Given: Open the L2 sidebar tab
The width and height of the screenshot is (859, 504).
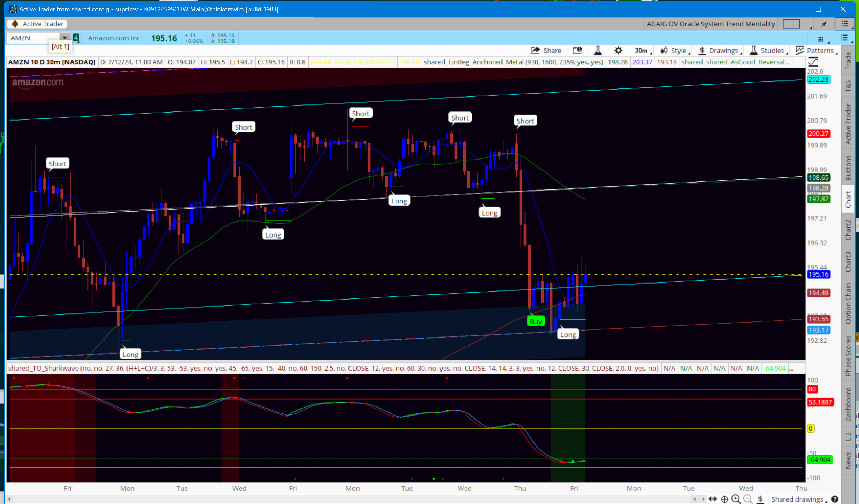Looking at the screenshot, I should tap(848, 436).
